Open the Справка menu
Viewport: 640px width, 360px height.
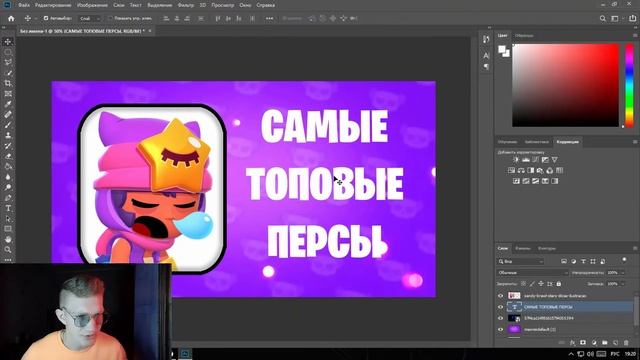(265, 5)
